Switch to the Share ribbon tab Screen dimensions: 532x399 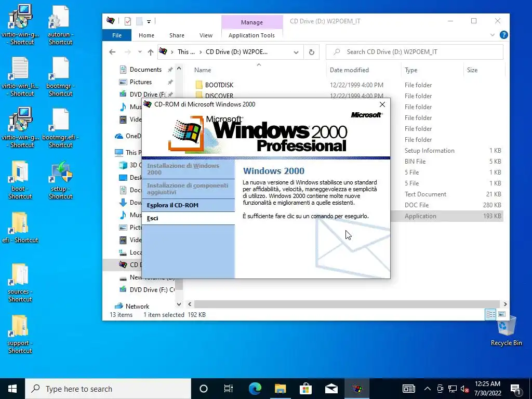click(177, 35)
